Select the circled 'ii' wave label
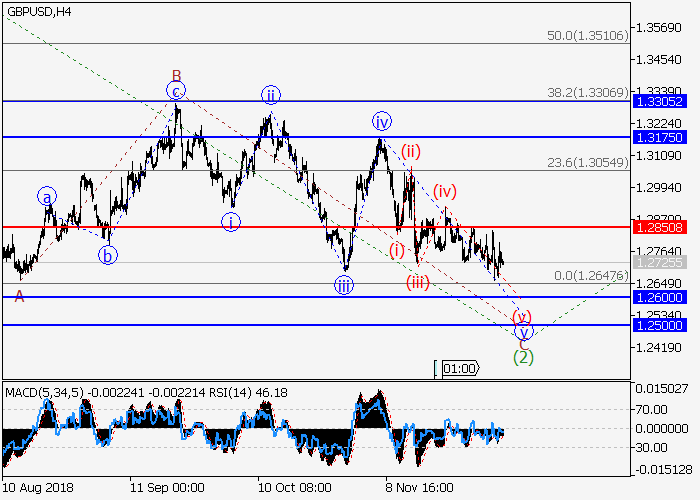 tap(270, 96)
